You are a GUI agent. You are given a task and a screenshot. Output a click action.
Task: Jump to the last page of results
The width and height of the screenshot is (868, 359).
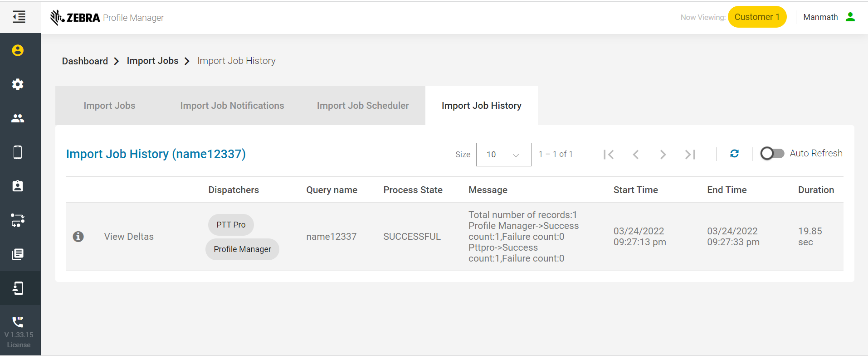point(690,155)
